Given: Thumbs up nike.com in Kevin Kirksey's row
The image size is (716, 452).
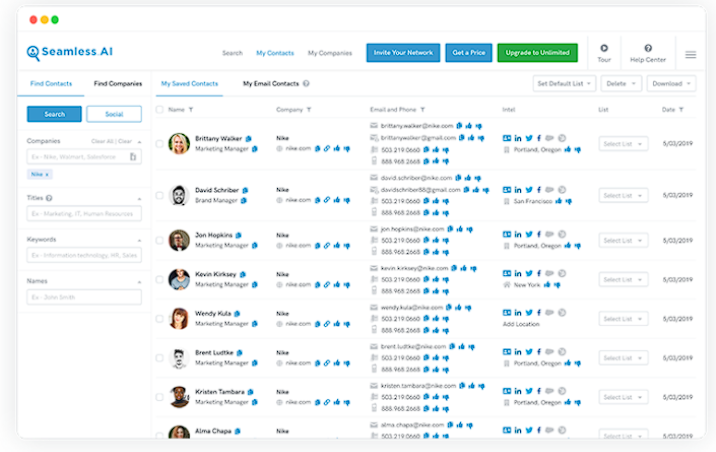Looking at the screenshot, I should click(337, 284).
